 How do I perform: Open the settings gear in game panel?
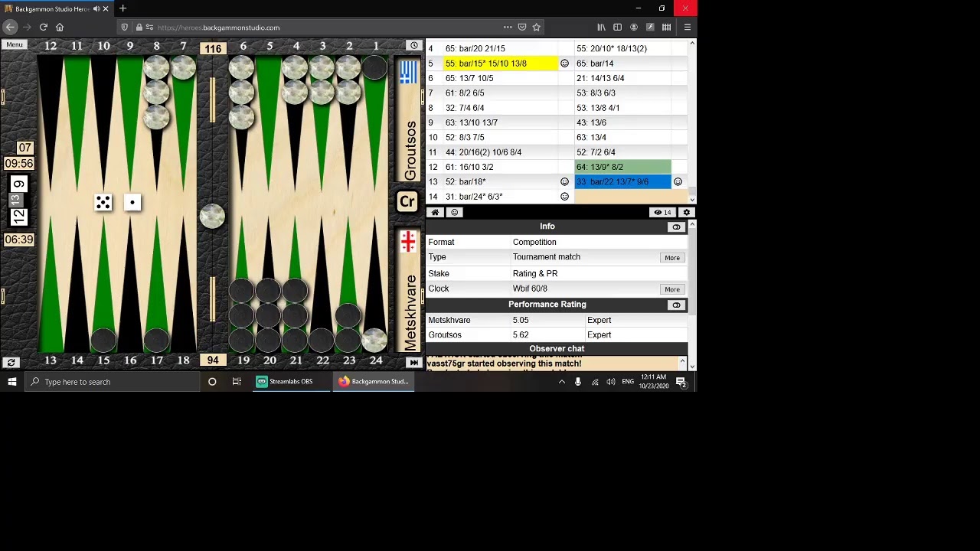[x=686, y=212]
